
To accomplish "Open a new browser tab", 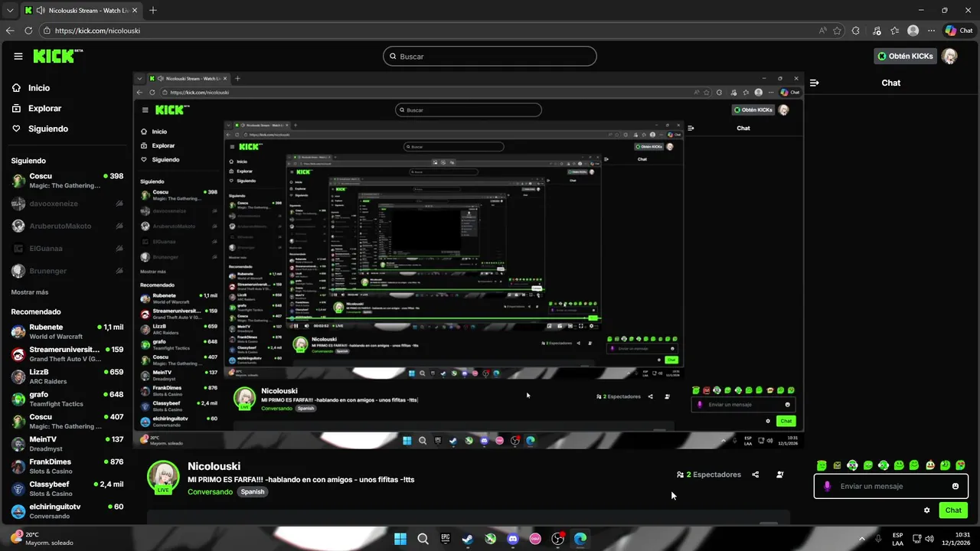I will click(x=153, y=11).
